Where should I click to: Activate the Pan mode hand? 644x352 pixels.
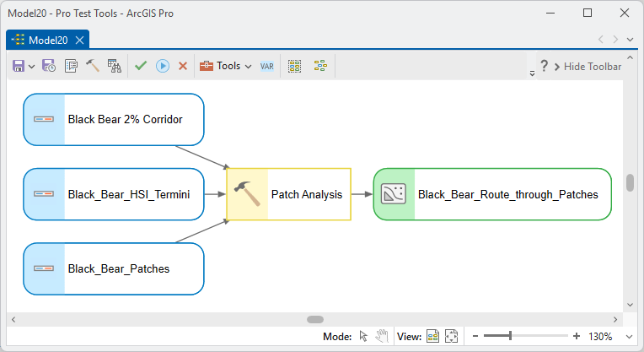point(382,336)
